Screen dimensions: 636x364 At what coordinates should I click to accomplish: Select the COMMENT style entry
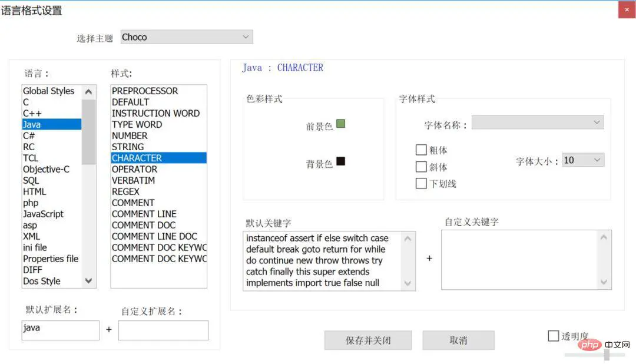coord(133,203)
